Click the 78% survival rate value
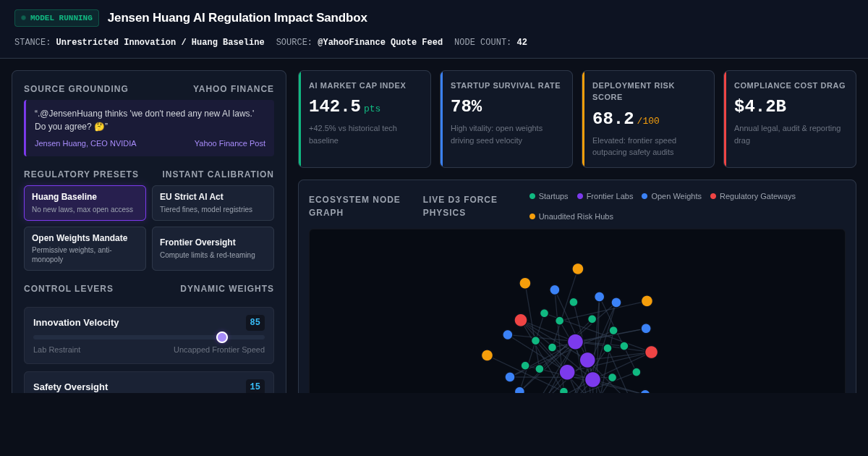Image resolution: width=868 pixels, height=456 pixels. [466, 107]
